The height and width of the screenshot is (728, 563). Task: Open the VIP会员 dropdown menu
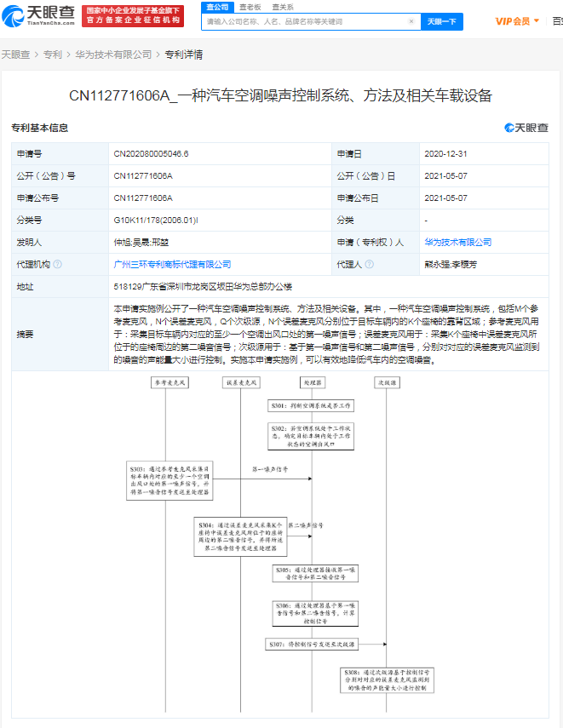[x=517, y=21]
